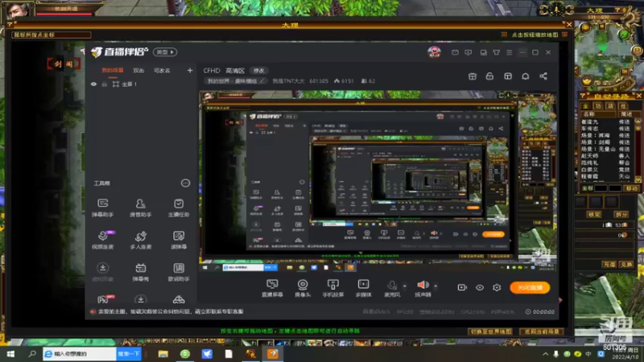This screenshot has width=644, height=362.
Task: Expand the microphone options arrow
Action: [x=405, y=286]
